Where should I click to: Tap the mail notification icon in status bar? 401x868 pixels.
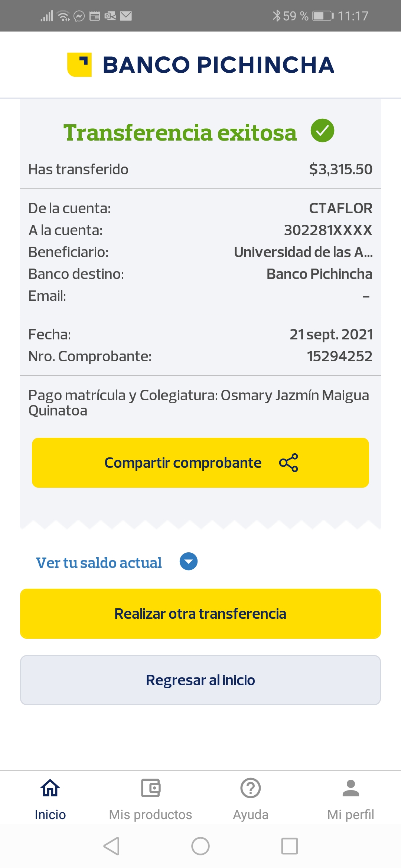[126, 16]
